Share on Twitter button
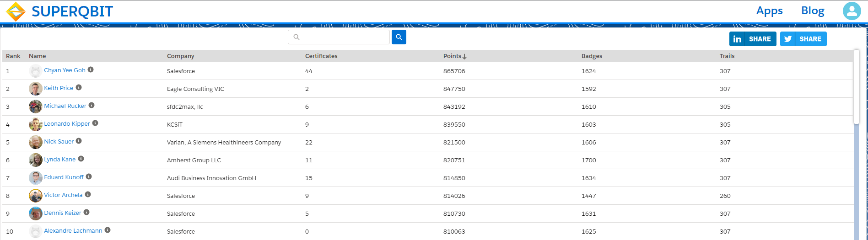The width and height of the screenshot is (868, 240). [x=803, y=39]
